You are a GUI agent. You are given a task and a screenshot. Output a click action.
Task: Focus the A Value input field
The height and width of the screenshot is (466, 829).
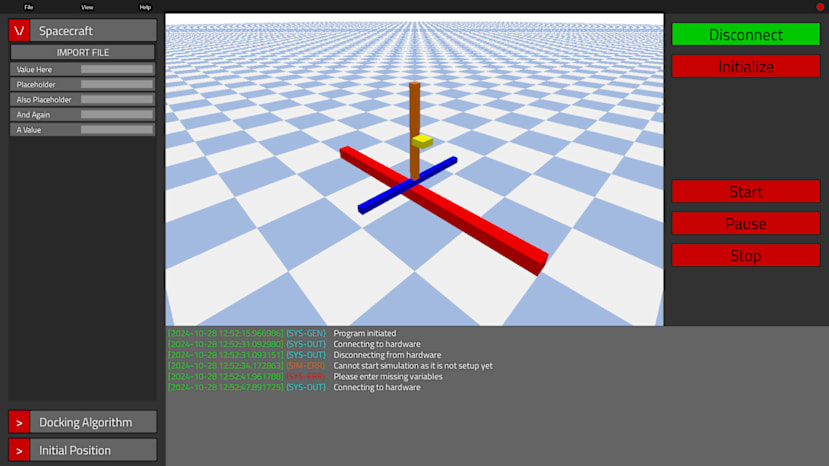pos(117,130)
